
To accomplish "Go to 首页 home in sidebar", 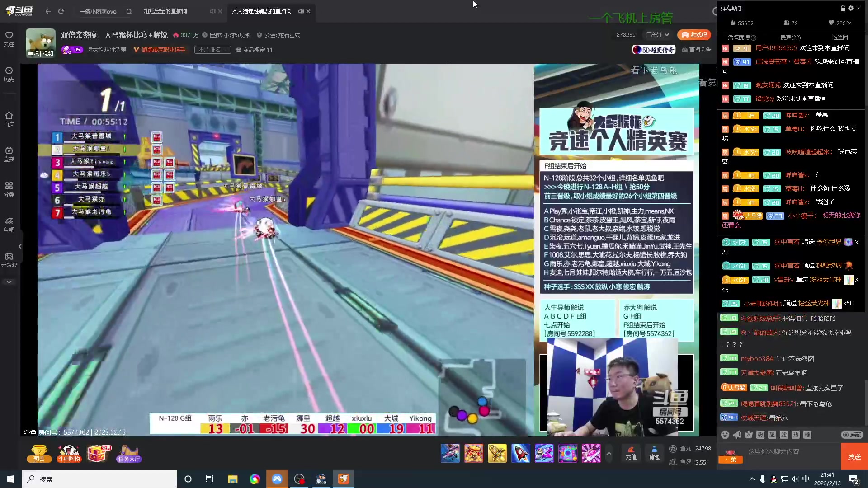I will point(9,119).
